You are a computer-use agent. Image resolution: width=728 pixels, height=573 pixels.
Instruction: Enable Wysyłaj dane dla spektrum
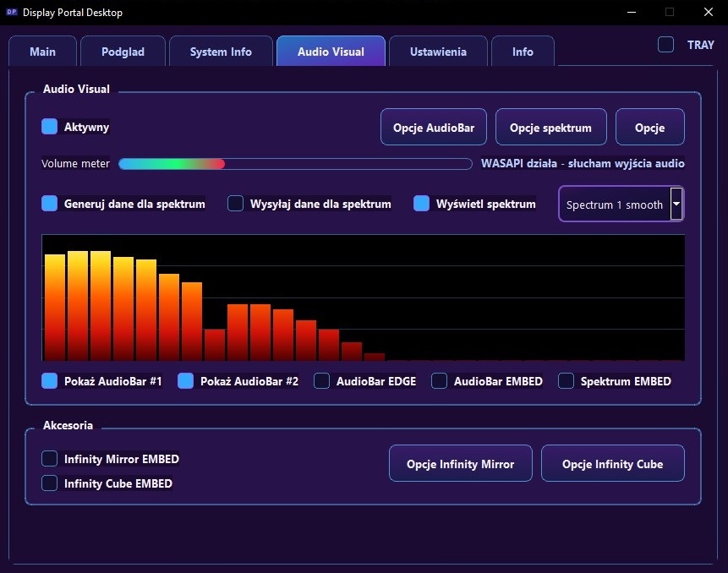235,203
